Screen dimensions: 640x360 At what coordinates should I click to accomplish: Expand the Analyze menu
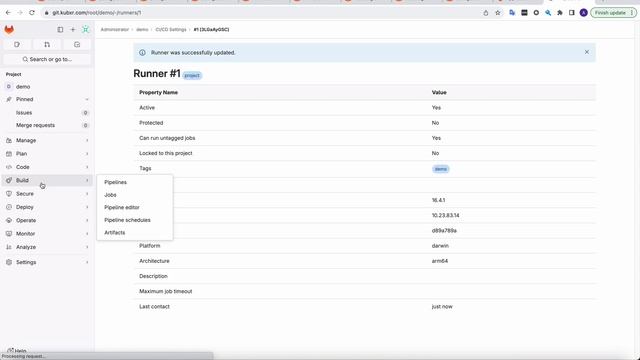pyautogui.click(x=47, y=247)
